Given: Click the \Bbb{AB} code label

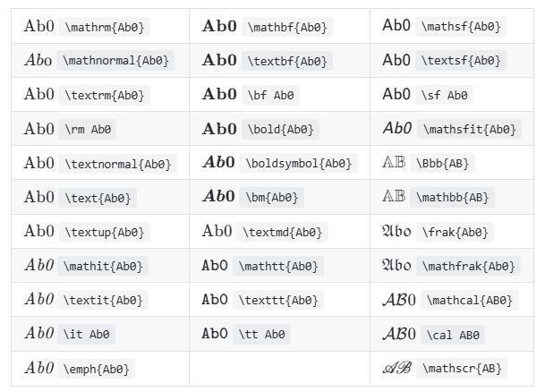Looking at the screenshot, I should [x=442, y=163].
